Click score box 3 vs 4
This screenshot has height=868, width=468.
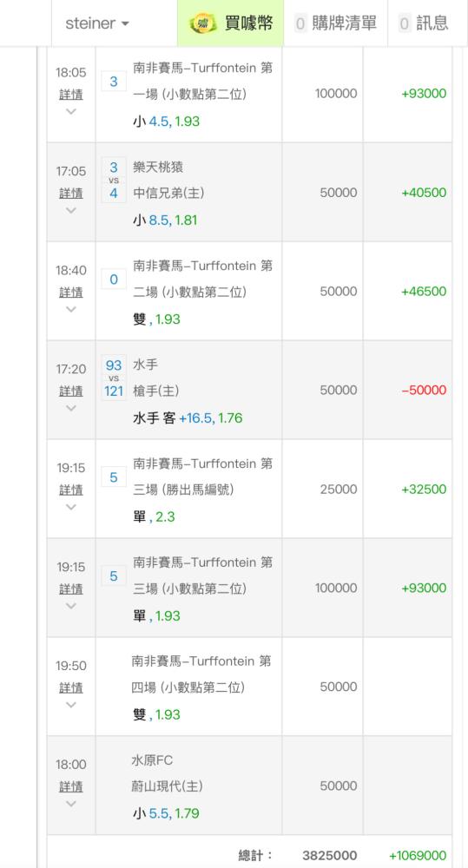(x=114, y=180)
